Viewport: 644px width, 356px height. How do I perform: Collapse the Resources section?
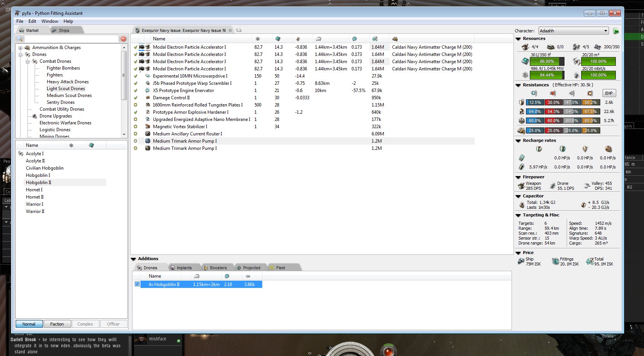coord(518,39)
